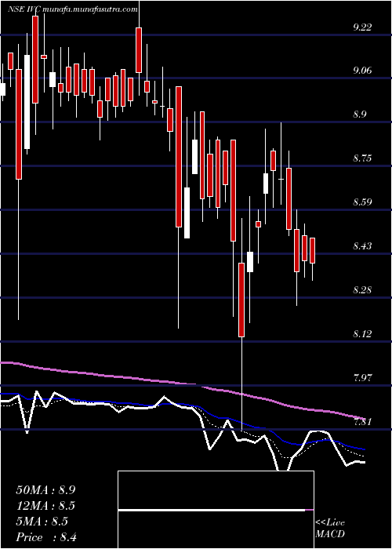Click the '<<Live MACD' label
The image size is (392, 549).
click(x=330, y=529)
